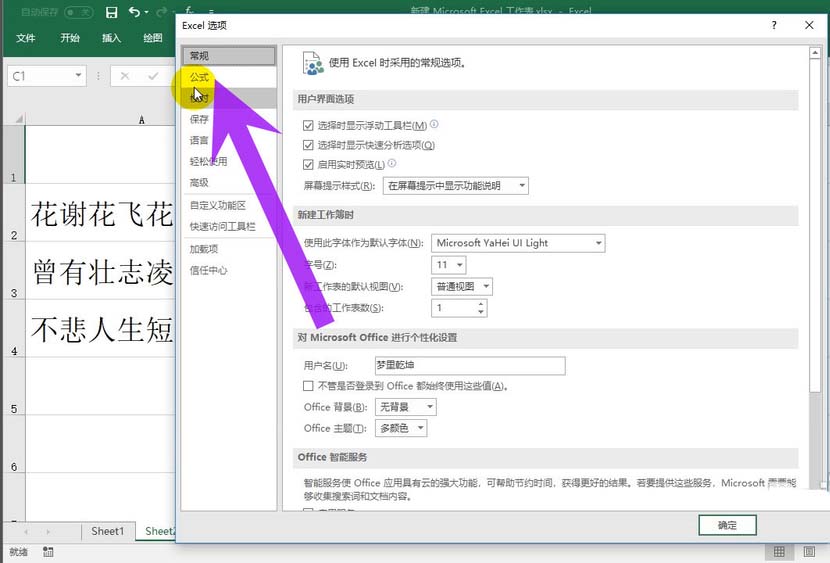Click info icon beside 启用实时预览

point(392,163)
